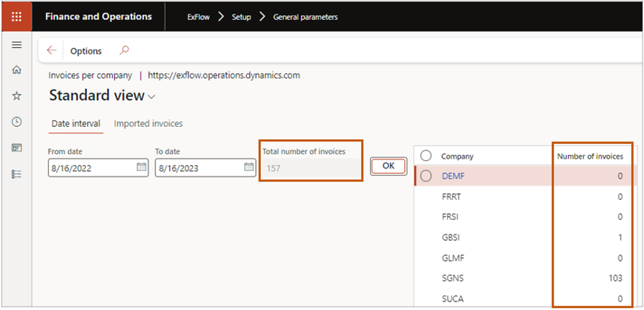Click Setup breadcrumb

pyautogui.click(x=241, y=17)
